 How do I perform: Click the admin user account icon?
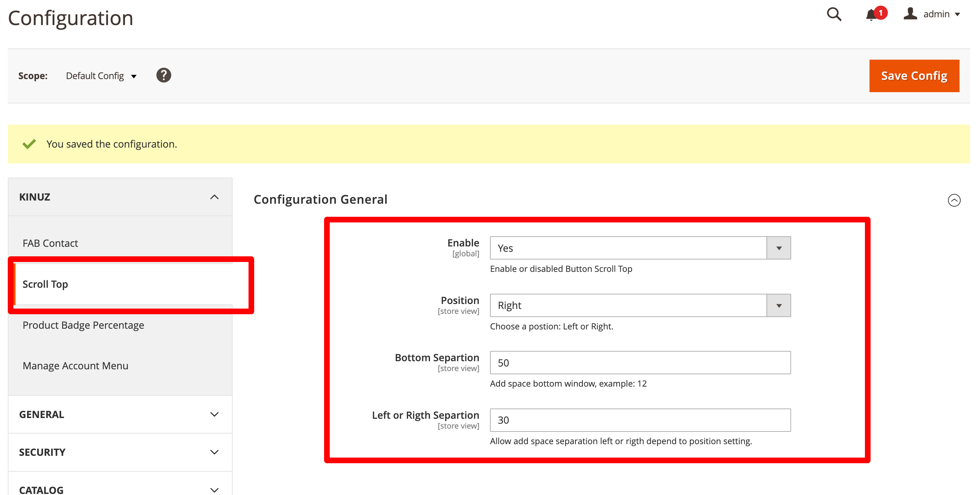[x=910, y=14]
